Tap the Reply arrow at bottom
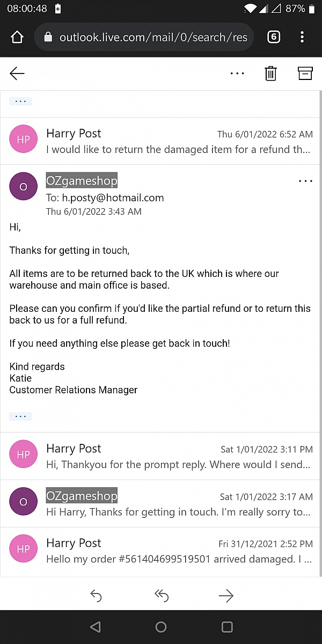This screenshot has height=644, width=322. tap(96, 595)
